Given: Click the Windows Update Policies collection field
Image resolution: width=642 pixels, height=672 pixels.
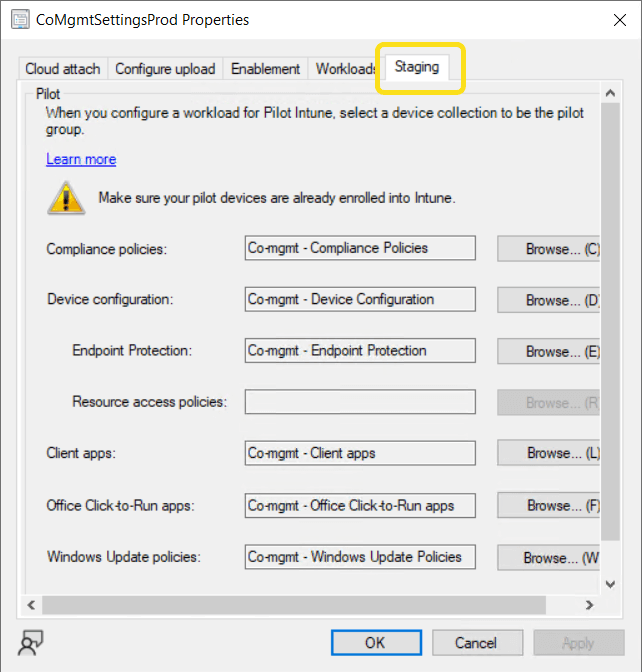Looking at the screenshot, I should [360, 557].
